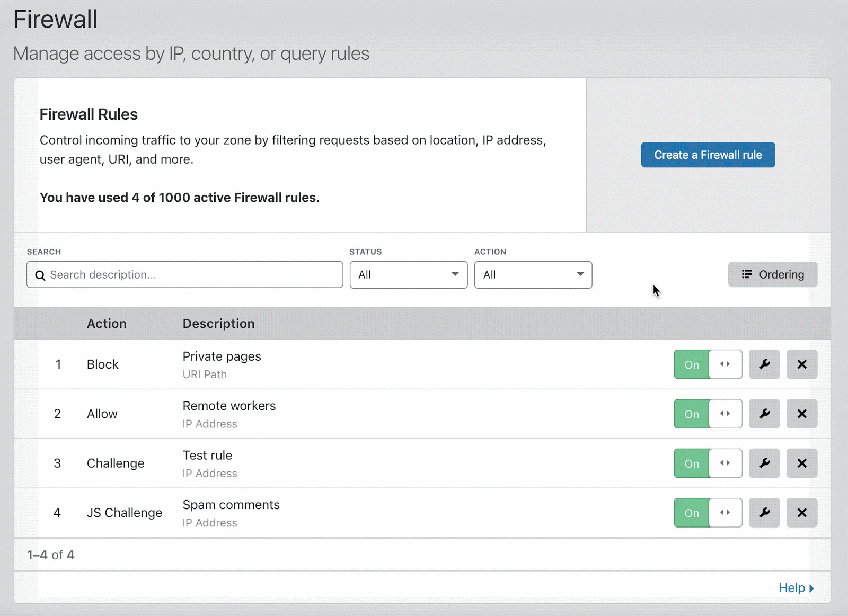Click the search magnifier icon in the search box
This screenshot has width=848, height=616.
[40, 275]
